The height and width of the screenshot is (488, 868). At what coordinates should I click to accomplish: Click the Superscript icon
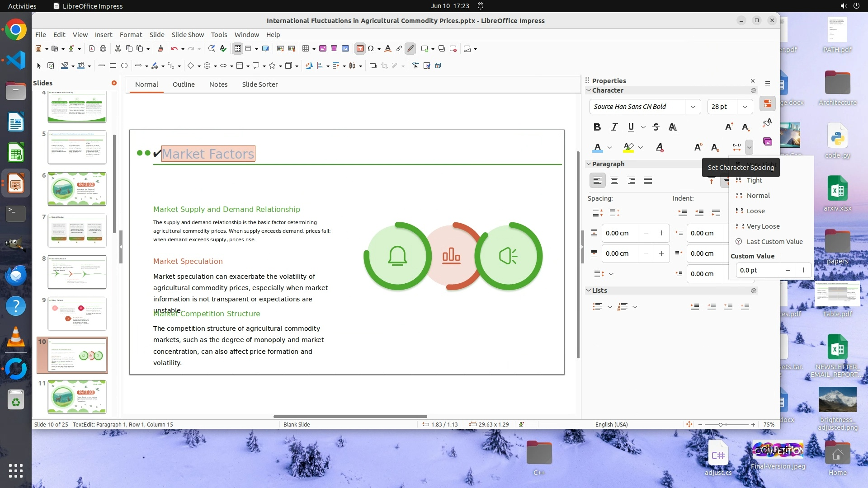698,147
